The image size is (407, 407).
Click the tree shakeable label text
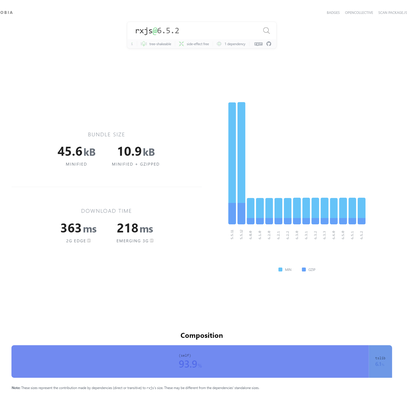(x=160, y=44)
